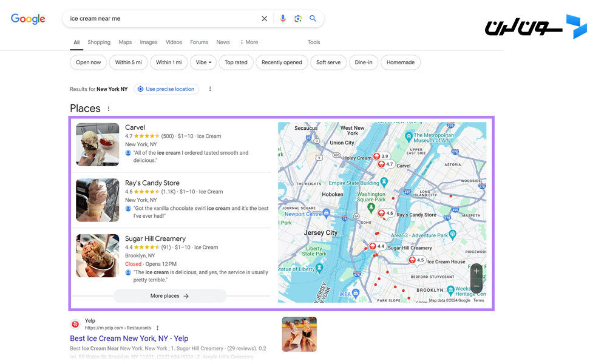607x364 pixels.
Task: Select the All tab
Action: tap(76, 42)
